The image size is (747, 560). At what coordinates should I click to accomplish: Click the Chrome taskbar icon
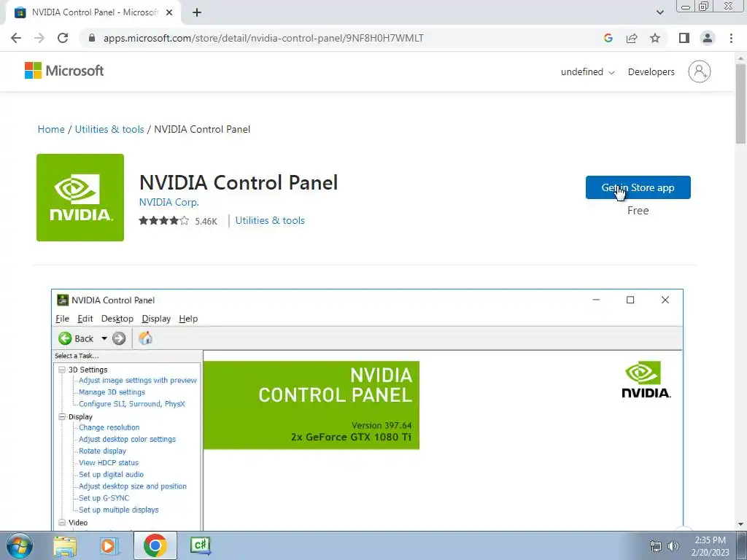click(155, 545)
